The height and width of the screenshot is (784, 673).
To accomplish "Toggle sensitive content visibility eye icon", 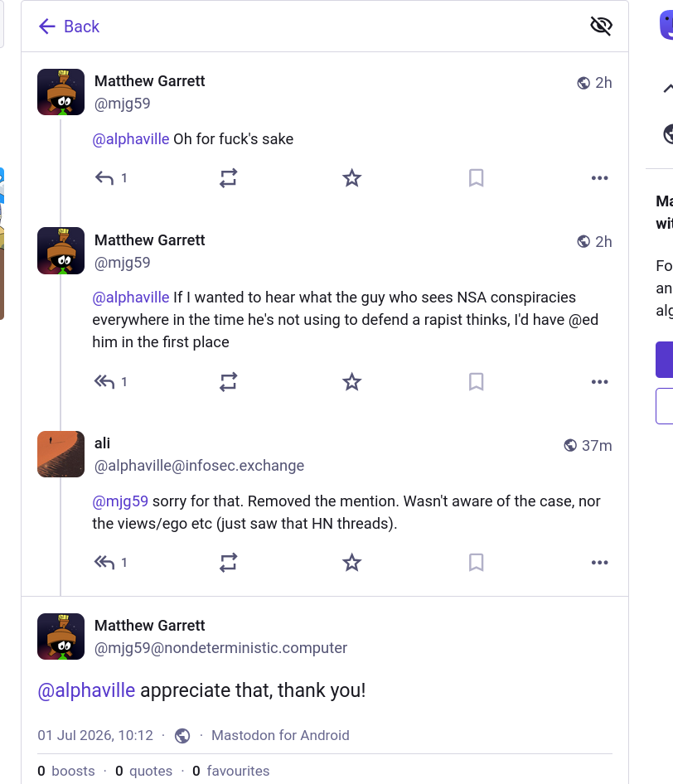I will (x=601, y=26).
